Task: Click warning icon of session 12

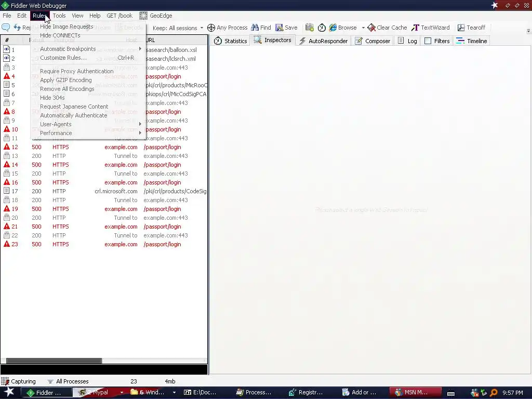Action: point(7,147)
